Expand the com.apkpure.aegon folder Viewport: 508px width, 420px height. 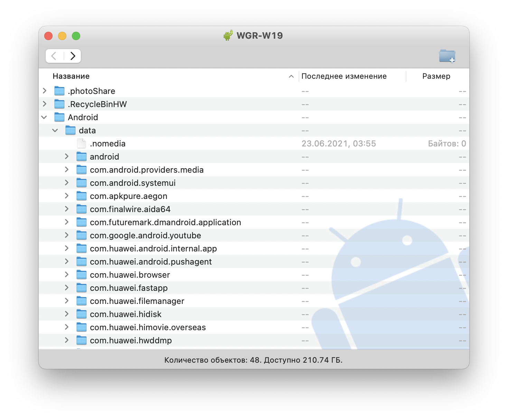[67, 196]
